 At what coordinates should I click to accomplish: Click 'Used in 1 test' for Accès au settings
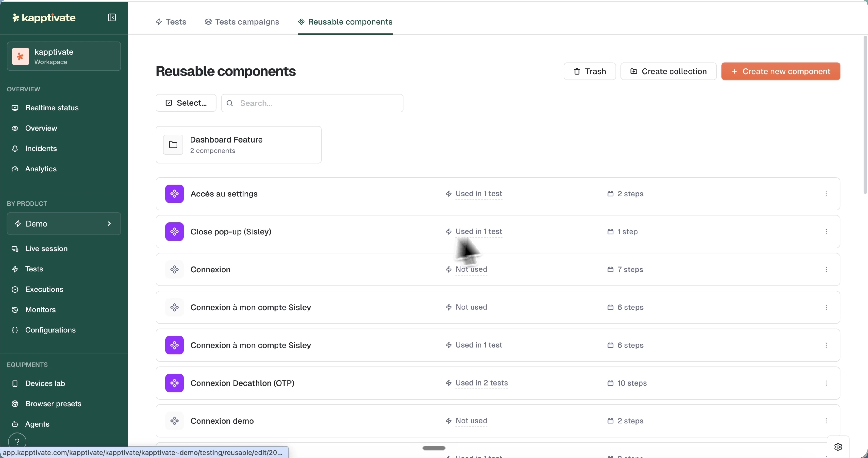coord(479,194)
